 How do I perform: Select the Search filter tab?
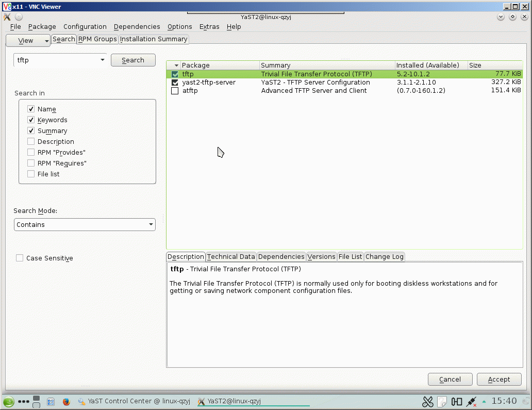coord(63,39)
